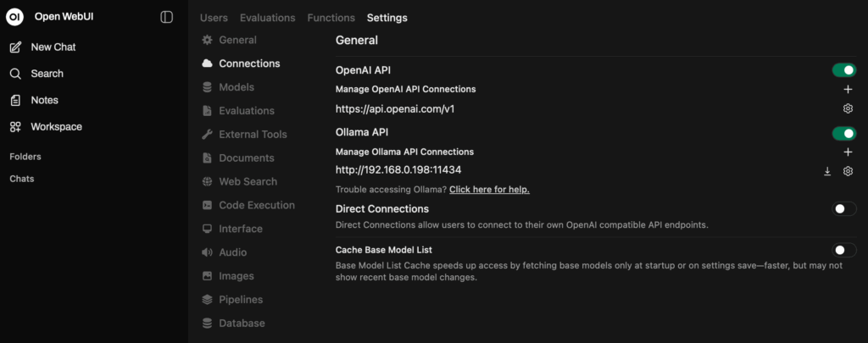Disable the OpenAI API toggle
868x343 pixels.
844,70
